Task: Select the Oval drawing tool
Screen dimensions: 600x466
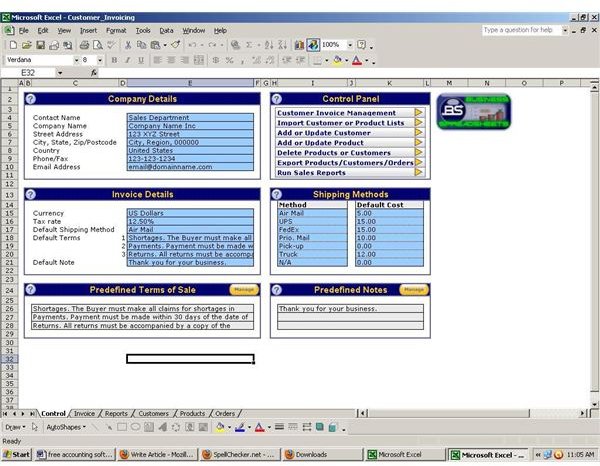Action: tap(135, 427)
